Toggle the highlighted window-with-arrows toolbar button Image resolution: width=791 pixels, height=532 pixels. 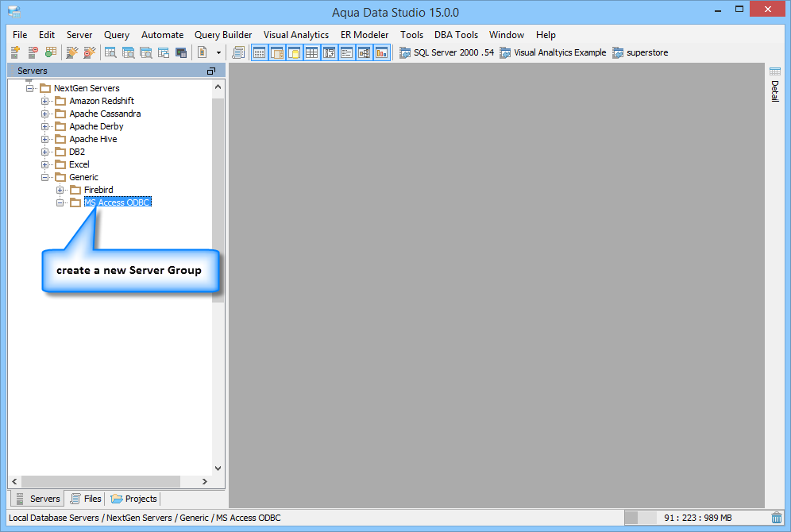pos(330,52)
